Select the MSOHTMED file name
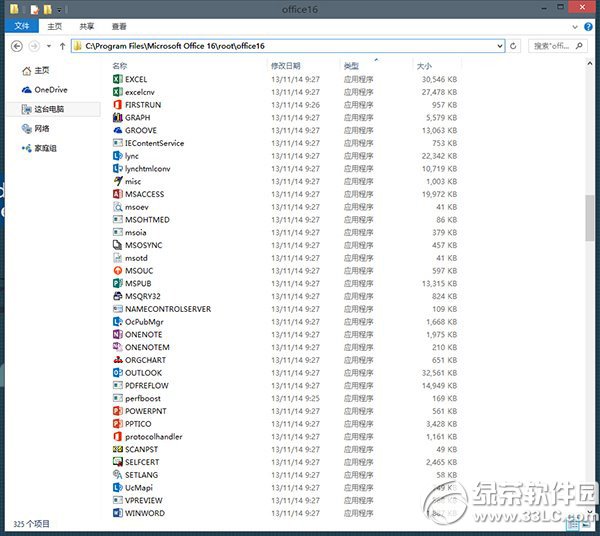 pyautogui.click(x=147, y=220)
